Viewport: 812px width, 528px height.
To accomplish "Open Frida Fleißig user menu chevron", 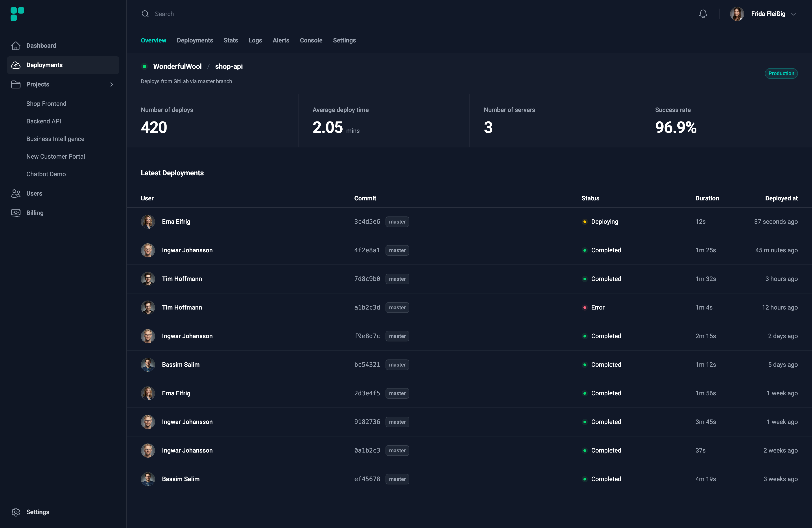I will click(x=793, y=14).
